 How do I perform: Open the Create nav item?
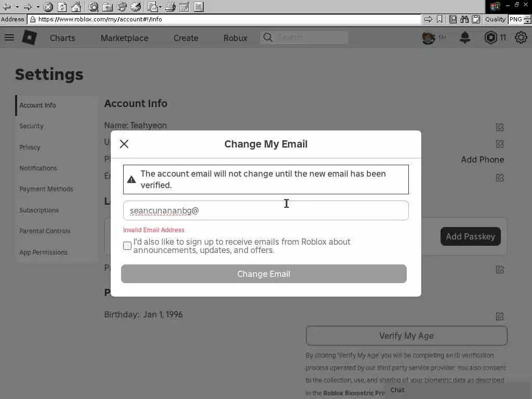tap(185, 38)
